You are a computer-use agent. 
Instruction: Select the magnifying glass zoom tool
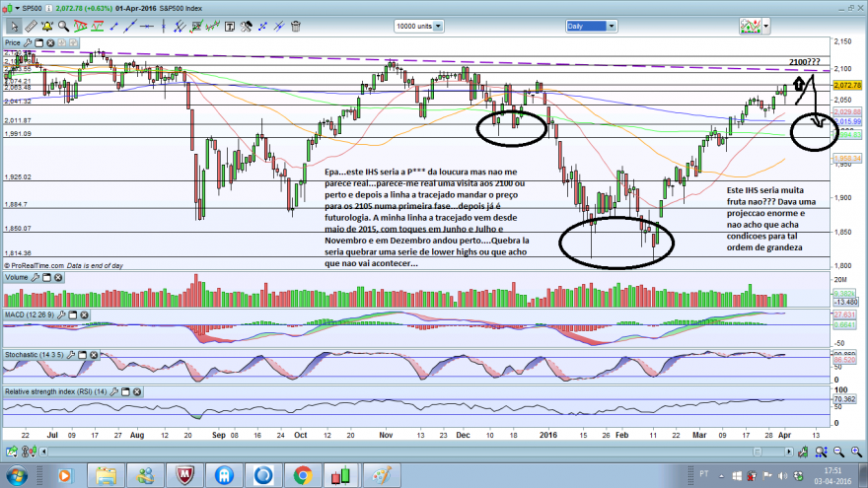(64, 26)
